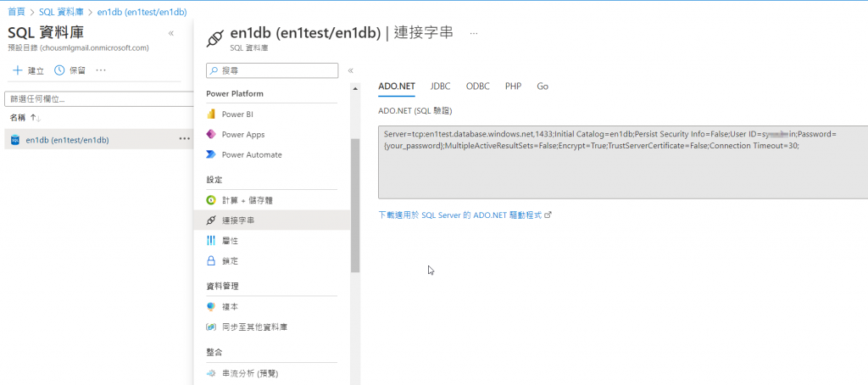Open ellipsis menu for en1db row
The height and width of the screenshot is (385, 868).
(184, 139)
